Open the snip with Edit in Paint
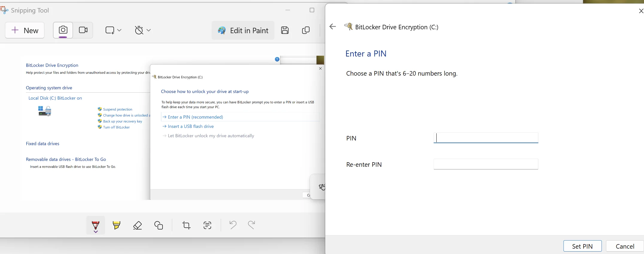Image resolution: width=644 pixels, height=254 pixels. 243,30
